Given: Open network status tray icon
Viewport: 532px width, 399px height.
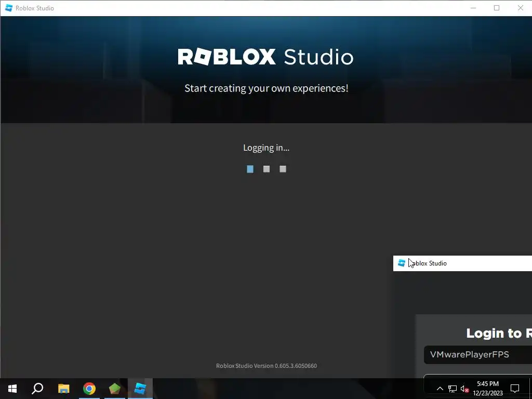Looking at the screenshot, I should tap(453, 389).
